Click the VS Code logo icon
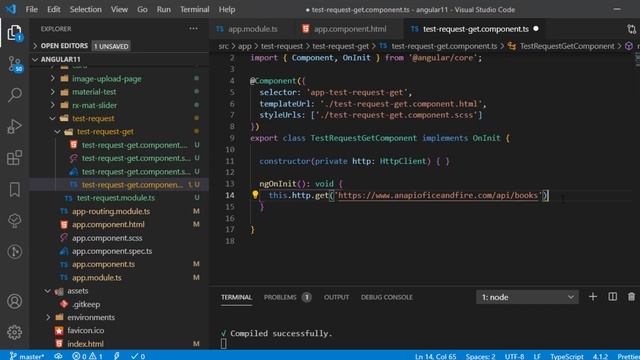 coord(11,9)
